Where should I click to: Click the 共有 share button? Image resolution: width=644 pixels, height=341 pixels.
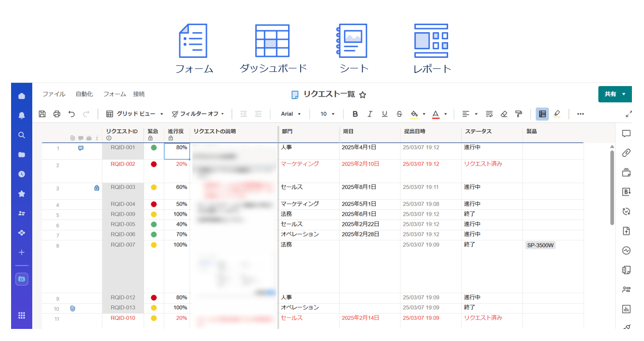click(x=611, y=94)
